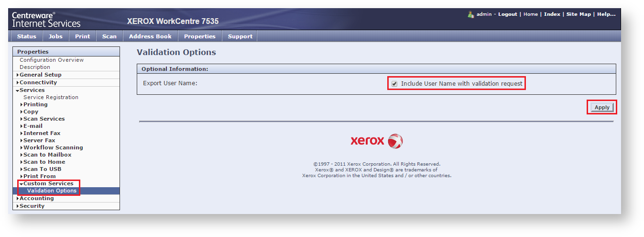Click Centreware Internet Services logo text
Image resolution: width=644 pixels, height=237 pixels.
[46, 20]
